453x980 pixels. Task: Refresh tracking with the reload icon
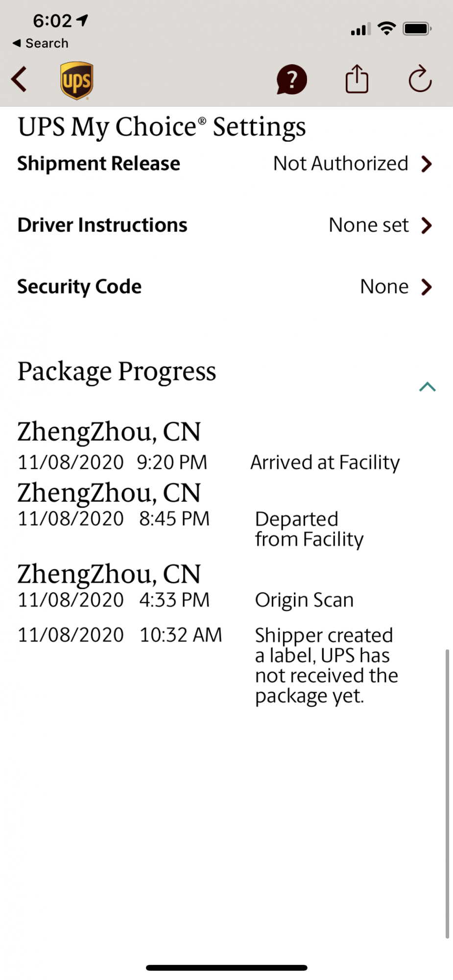tap(420, 79)
